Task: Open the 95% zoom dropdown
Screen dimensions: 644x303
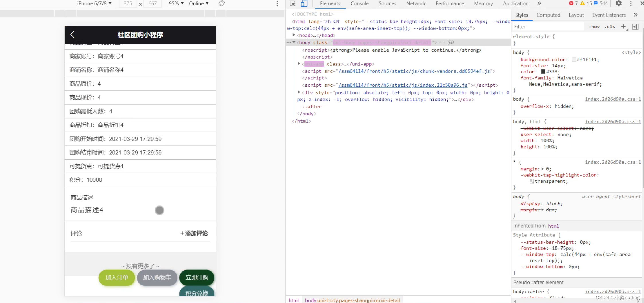Action: [x=176, y=3]
